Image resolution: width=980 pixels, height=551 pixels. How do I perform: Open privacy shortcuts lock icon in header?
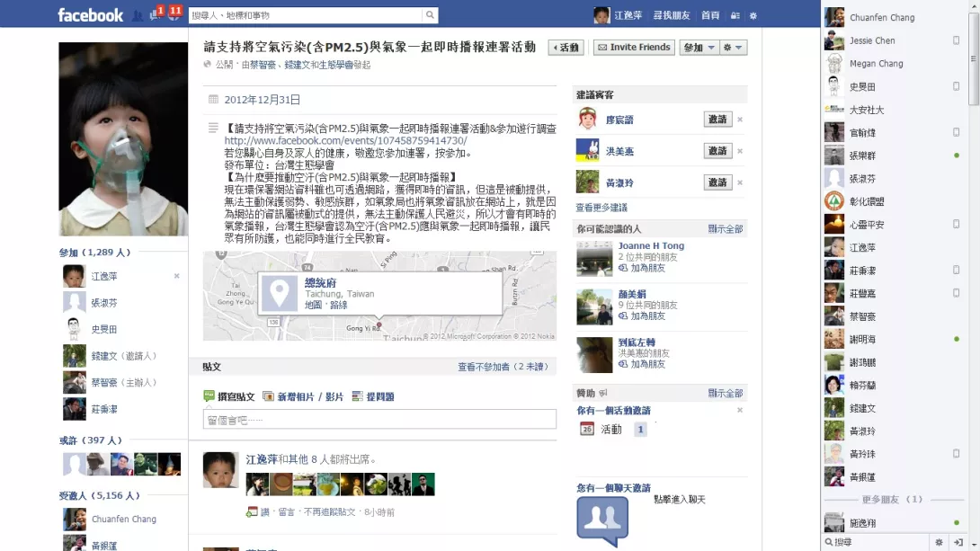point(735,15)
